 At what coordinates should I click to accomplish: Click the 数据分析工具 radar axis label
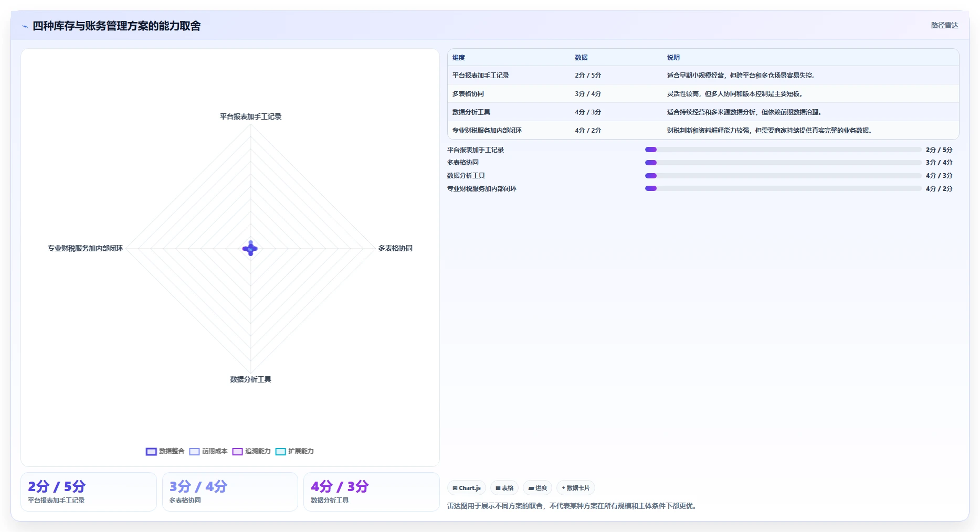(251, 379)
